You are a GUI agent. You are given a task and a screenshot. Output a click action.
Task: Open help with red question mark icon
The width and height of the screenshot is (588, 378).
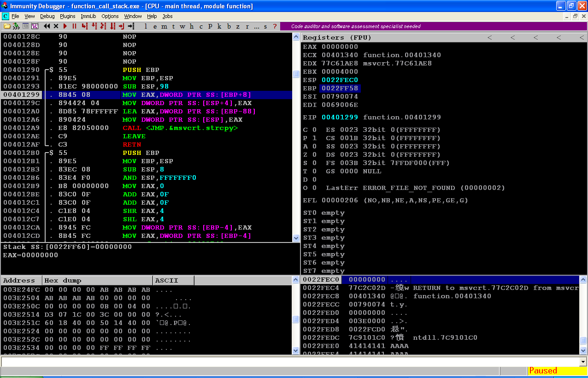tap(275, 26)
